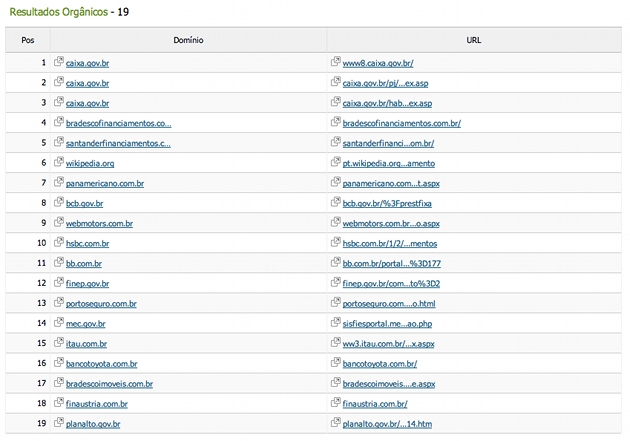Open caixa.gov.br domain link in row 2
This screenshot has height=441, width=630.
click(88, 84)
